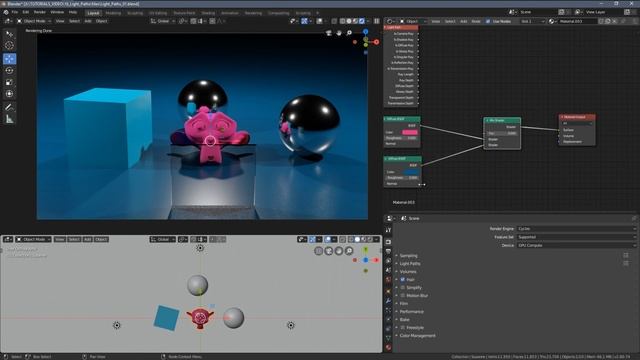This screenshot has width=640, height=360.
Task: Open the Device dropdown showing GPU Compute
Action: (x=576, y=245)
